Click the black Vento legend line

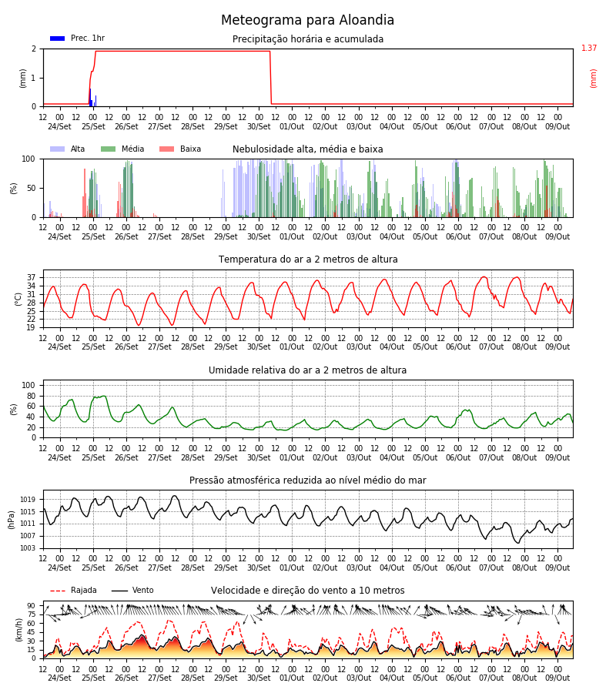point(119,591)
